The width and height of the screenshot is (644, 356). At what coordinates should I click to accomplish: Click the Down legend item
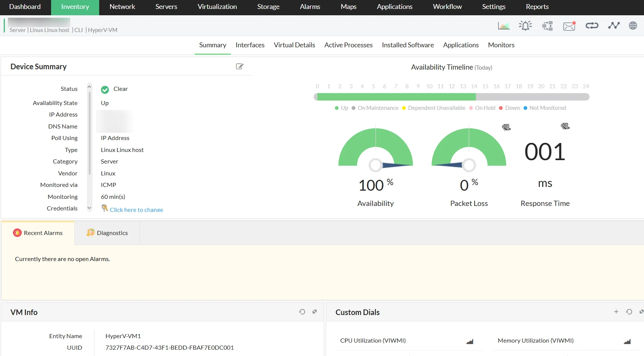[x=509, y=108]
